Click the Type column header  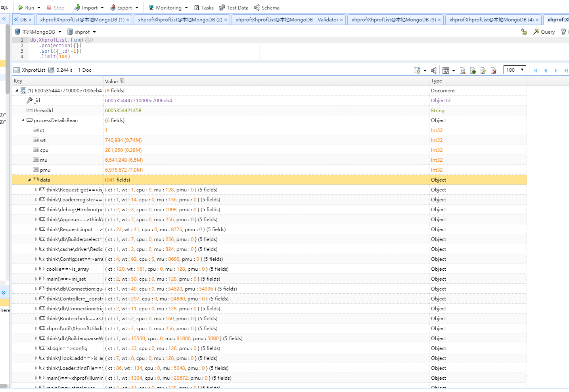(478, 81)
